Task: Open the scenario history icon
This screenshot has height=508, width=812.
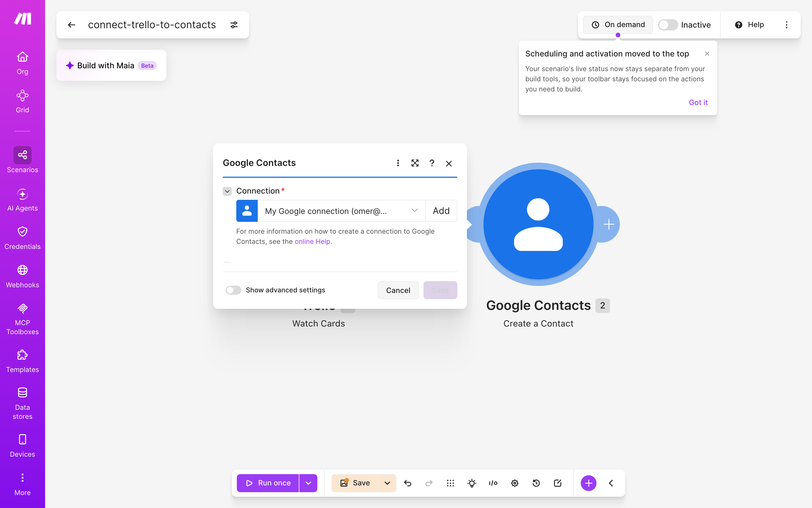Action: pyautogui.click(x=536, y=483)
